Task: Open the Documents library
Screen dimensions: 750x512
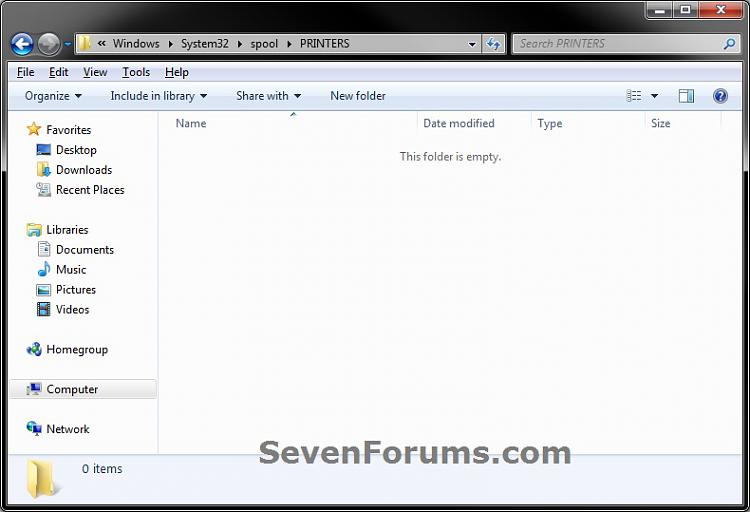Action: point(85,250)
